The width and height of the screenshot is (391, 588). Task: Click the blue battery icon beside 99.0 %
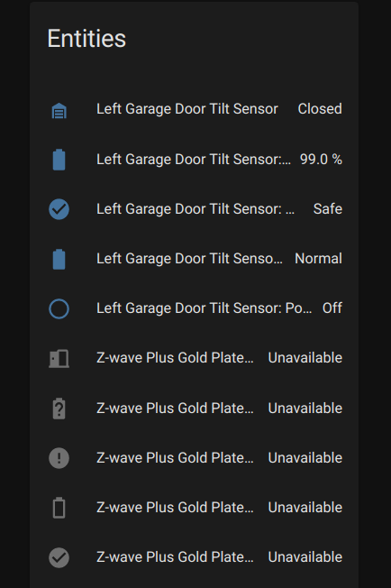click(x=59, y=160)
